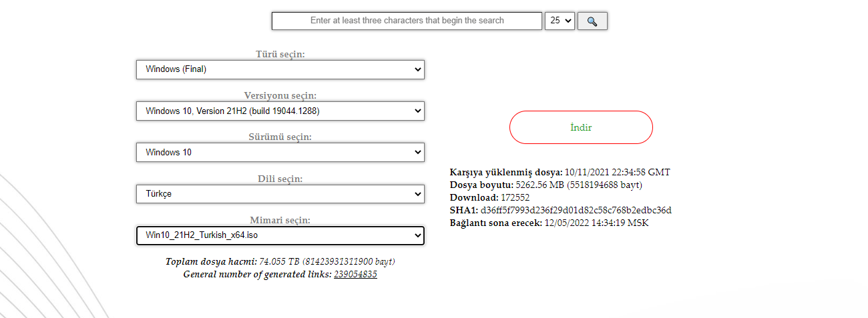868x318 pixels.
Task: Open the generated links count 239054835
Action: (x=355, y=274)
